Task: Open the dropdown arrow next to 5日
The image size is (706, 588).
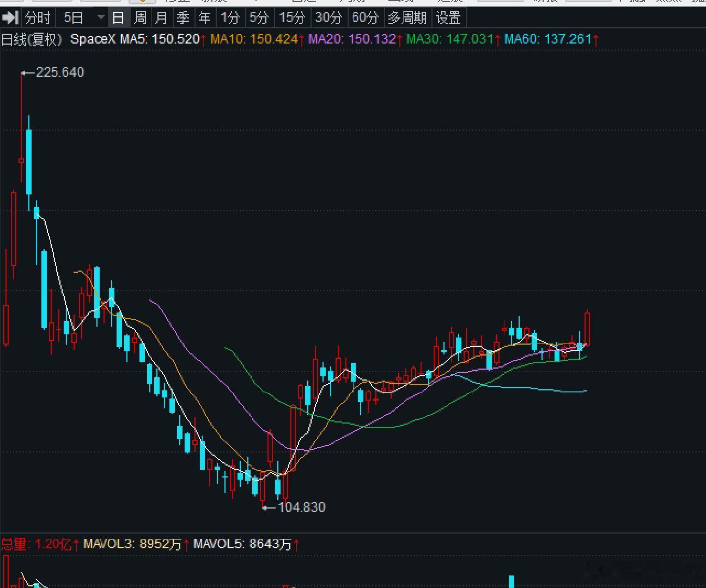Action: pyautogui.click(x=100, y=18)
